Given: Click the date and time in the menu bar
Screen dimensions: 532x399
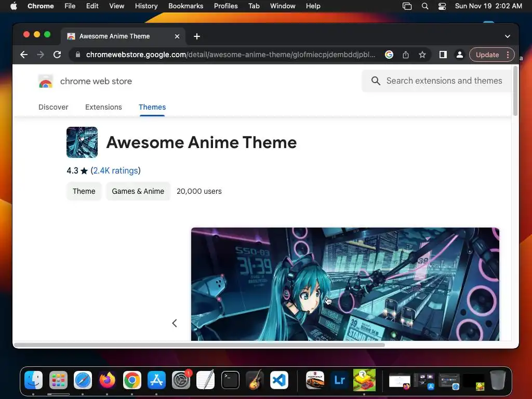Looking at the screenshot, I should coord(488,6).
